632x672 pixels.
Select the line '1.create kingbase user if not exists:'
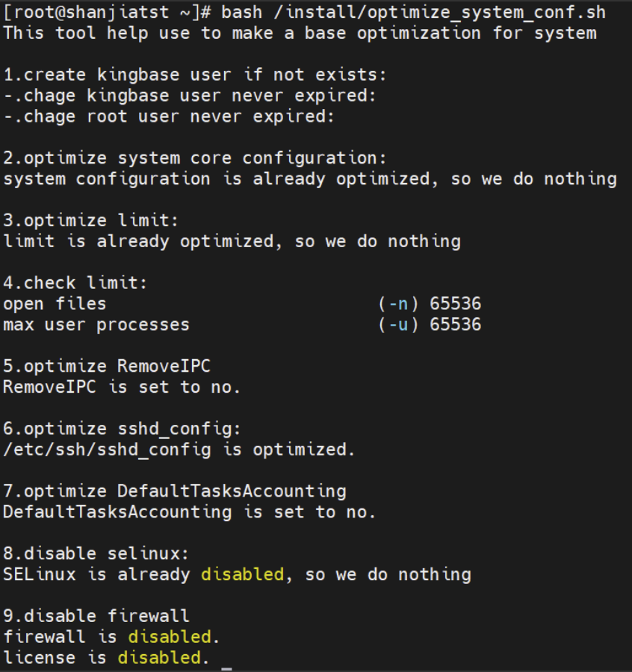point(195,75)
